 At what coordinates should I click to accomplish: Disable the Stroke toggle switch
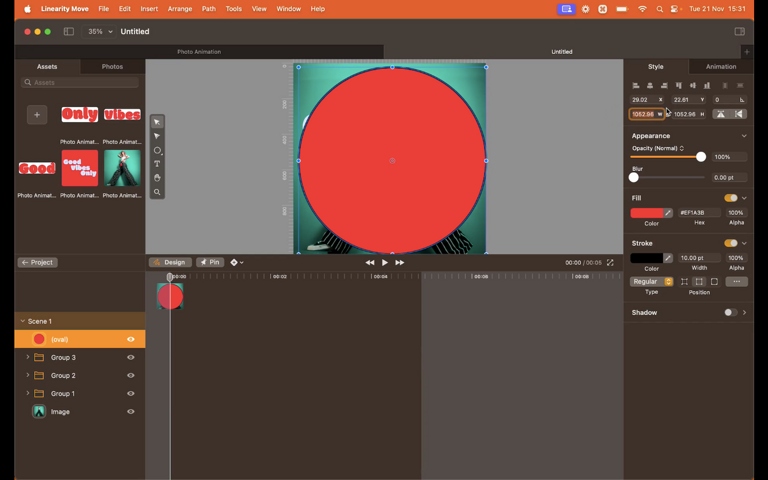click(731, 243)
